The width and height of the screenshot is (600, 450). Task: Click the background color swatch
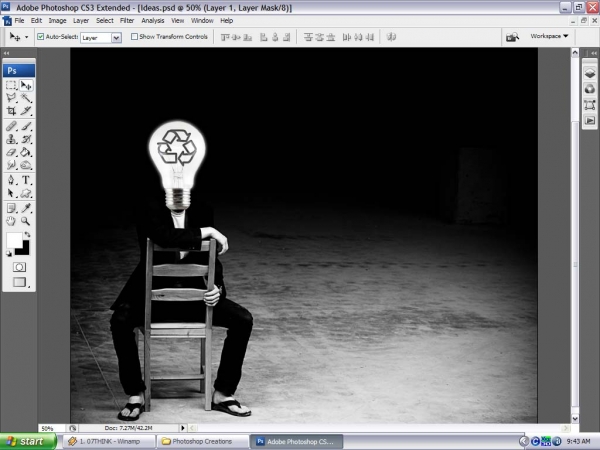pos(24,249)
